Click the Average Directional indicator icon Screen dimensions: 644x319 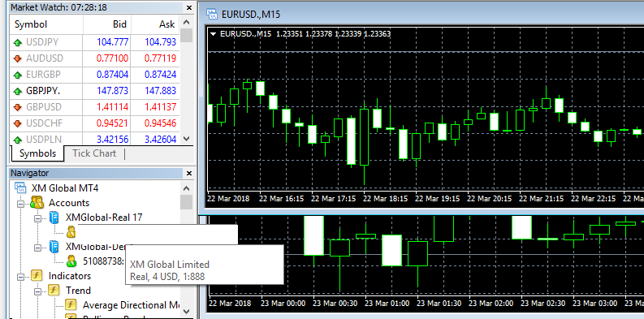71,305
